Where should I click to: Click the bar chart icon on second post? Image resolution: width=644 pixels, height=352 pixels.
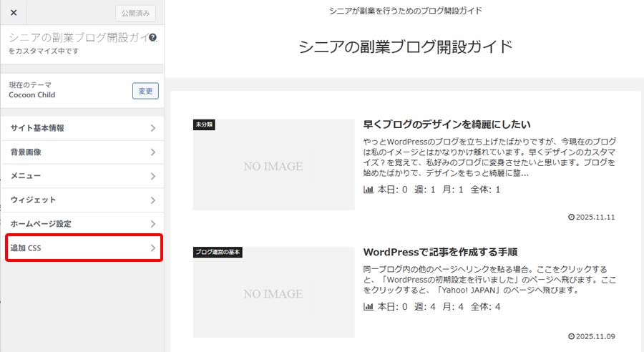pos(369,307)
